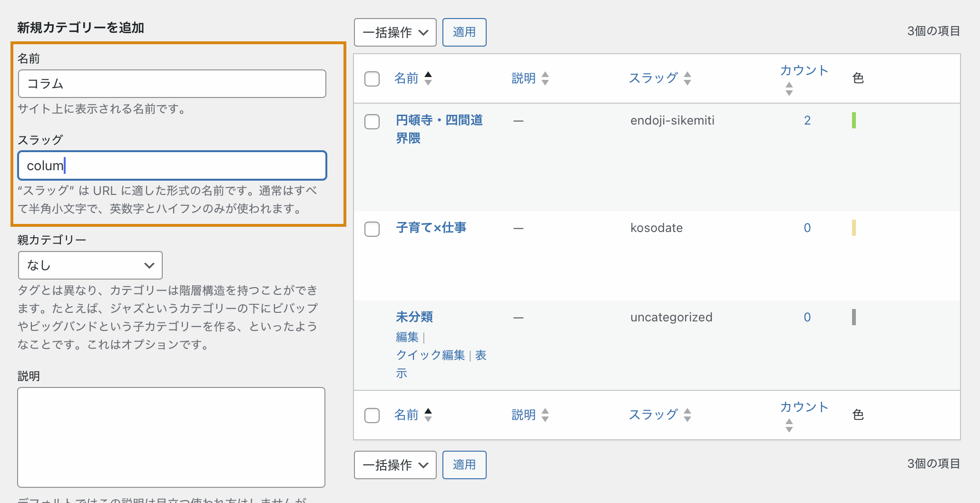Click the 編集 link under 未分類

point(407,337)
